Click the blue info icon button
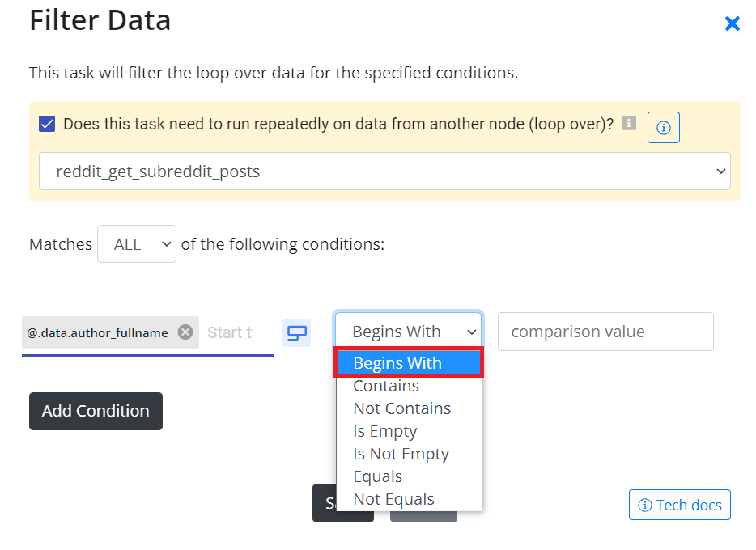Viewport: 756px width, 550px height. coord(664,128)
